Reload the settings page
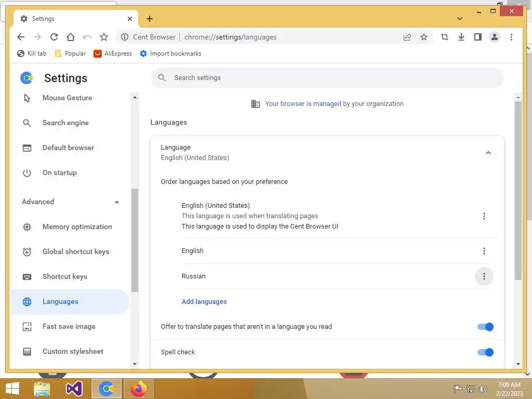This screenshot has height=399, width=532. 54,37
